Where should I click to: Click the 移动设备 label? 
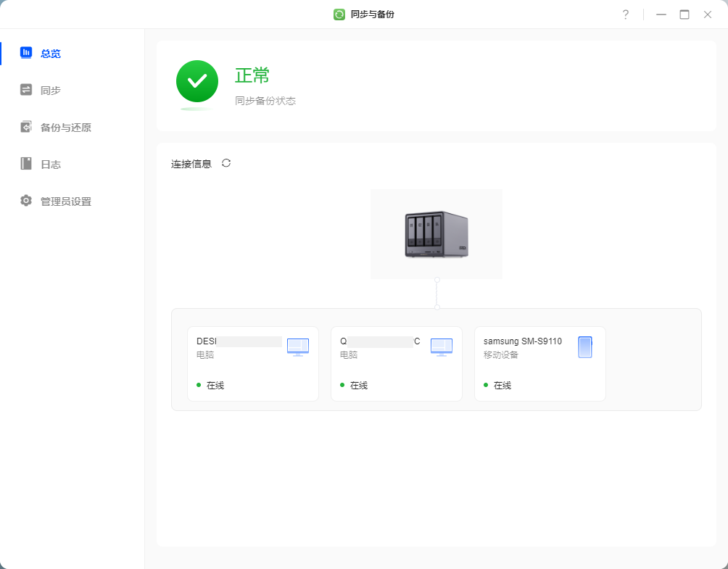point(500,355)
